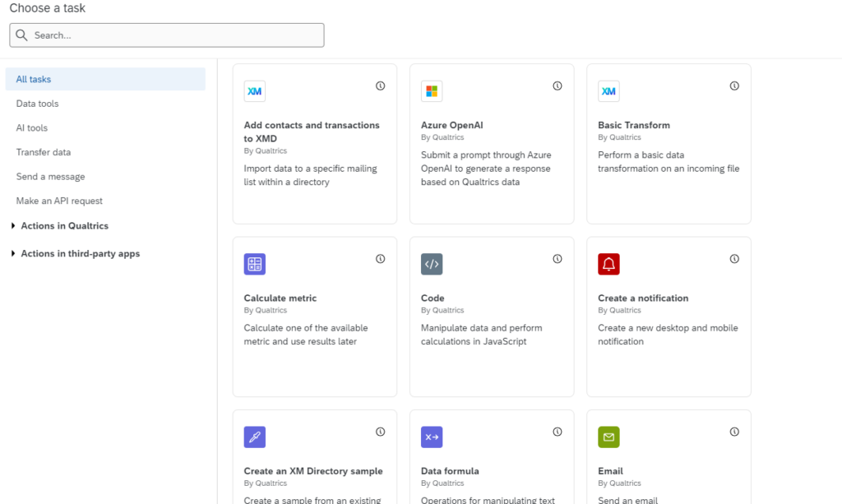Switch to the Data tools category
This screenshot has height=504, width=842.
37,104
